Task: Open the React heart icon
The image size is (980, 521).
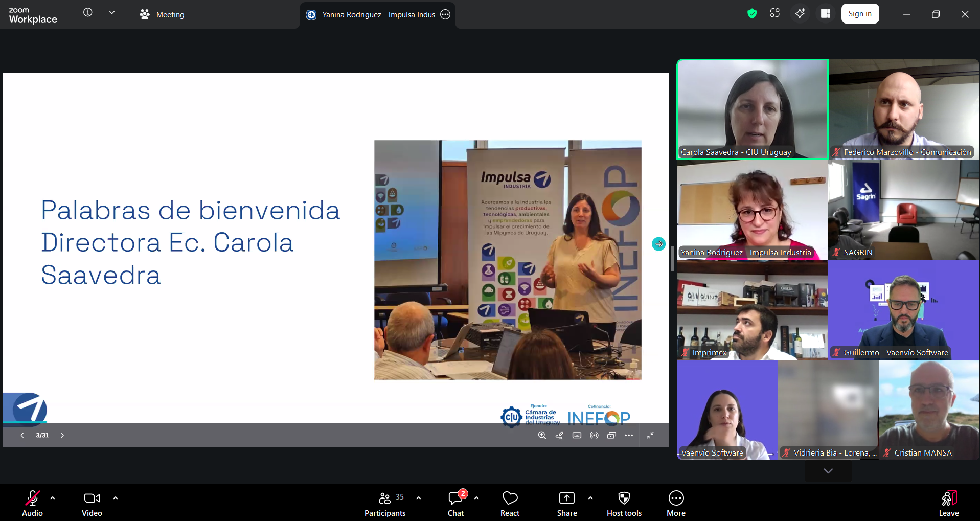Action: coord(510,504)
